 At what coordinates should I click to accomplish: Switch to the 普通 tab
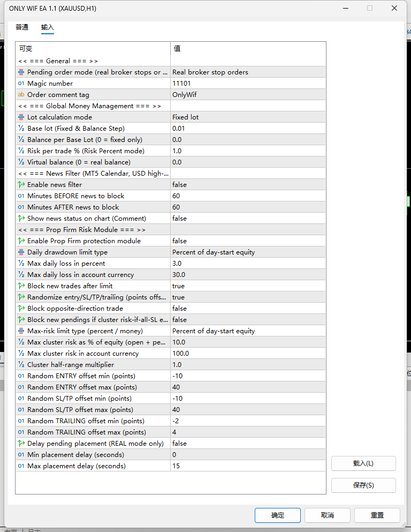22,27
